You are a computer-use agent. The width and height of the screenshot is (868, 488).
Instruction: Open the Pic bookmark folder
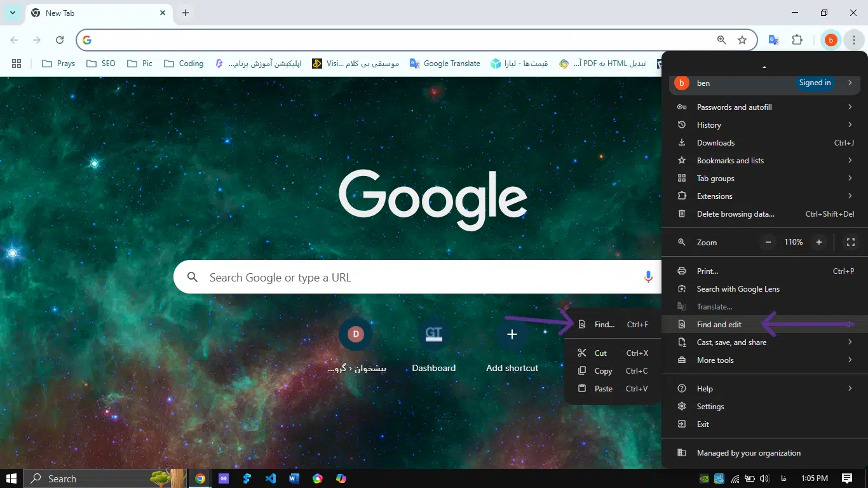140,64
